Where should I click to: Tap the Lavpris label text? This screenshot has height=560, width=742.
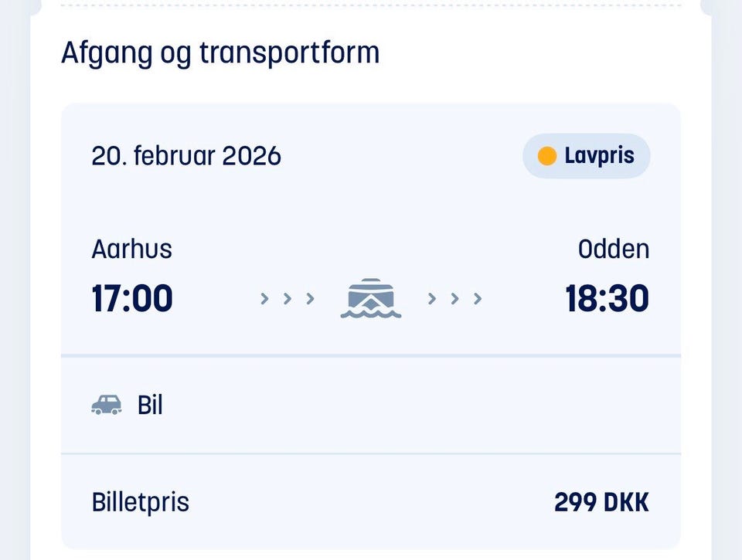click(x=599, y=156)
